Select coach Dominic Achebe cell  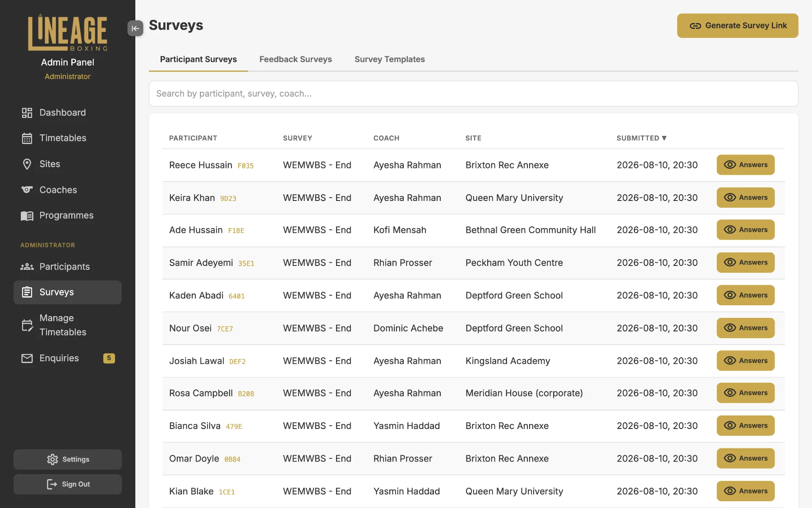(x=408, y=328)
